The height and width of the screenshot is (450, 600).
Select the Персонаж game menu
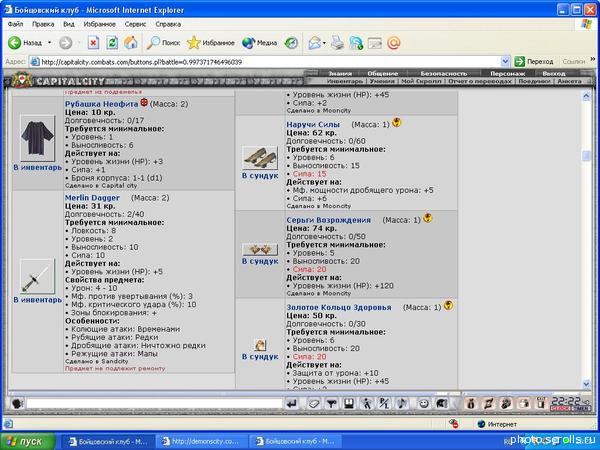tap(508, 73)
